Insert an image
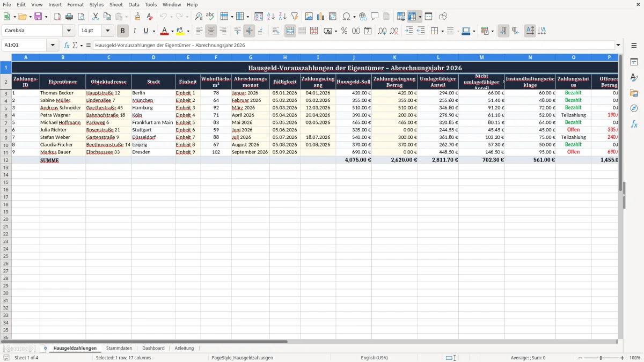This screenshot has width=644, height=362. [309, 17]
